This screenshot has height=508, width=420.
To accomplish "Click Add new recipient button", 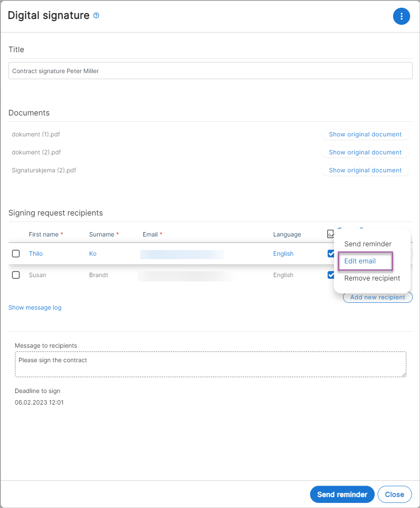I will coord(378,297).
